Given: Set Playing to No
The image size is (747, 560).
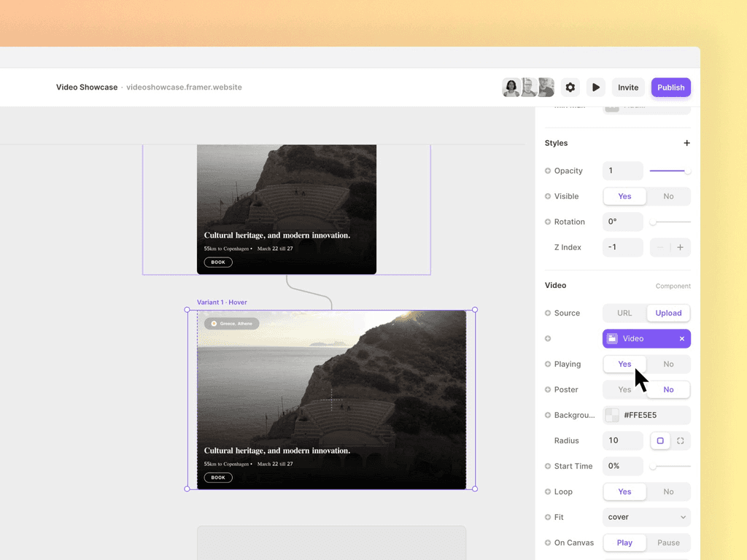Looking at the screenshot, I should pos(667,364).
